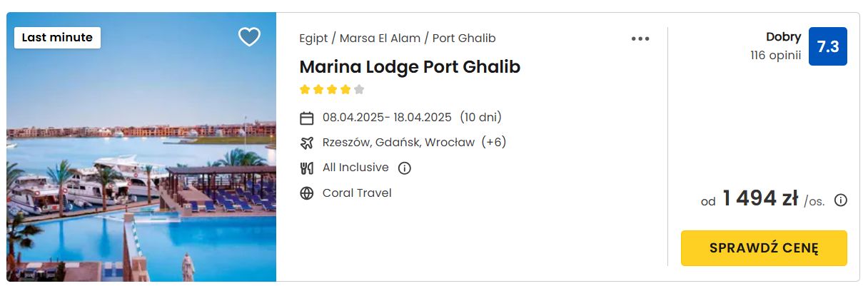
Task: Show All Inclusive info tooltip icon
Action: click(x=405, y=168)
